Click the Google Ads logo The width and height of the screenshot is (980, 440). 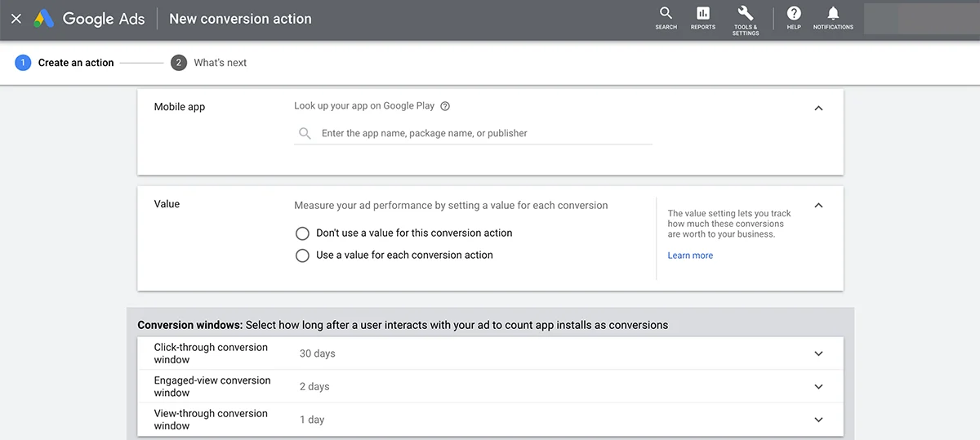coord(44,19)
